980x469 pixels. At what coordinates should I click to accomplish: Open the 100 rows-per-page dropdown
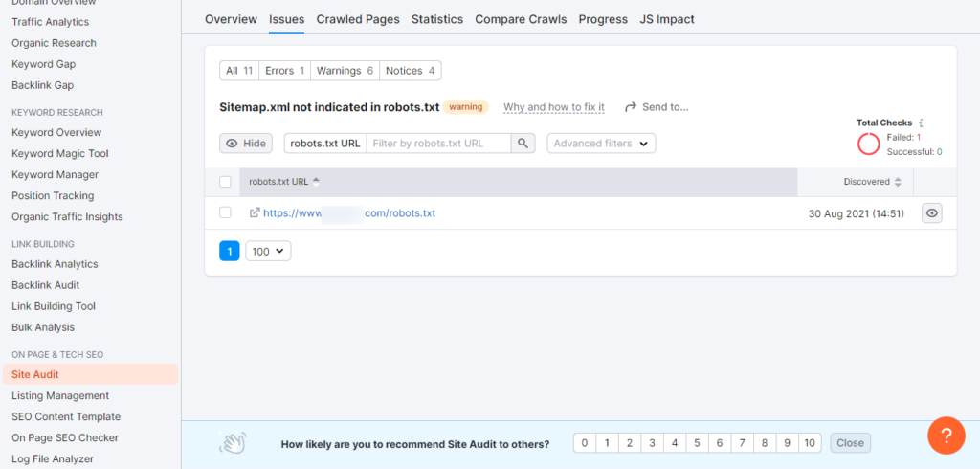pos(268,252)
